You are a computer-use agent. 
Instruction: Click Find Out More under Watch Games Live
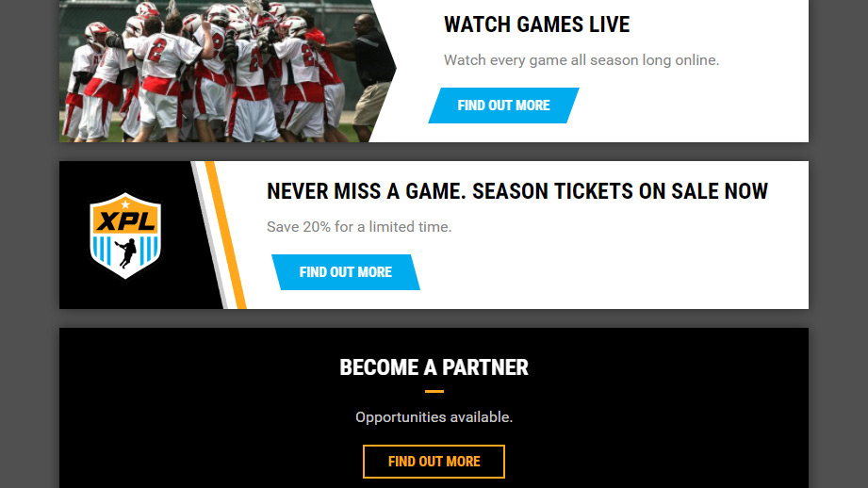click(x=504, y=106)
